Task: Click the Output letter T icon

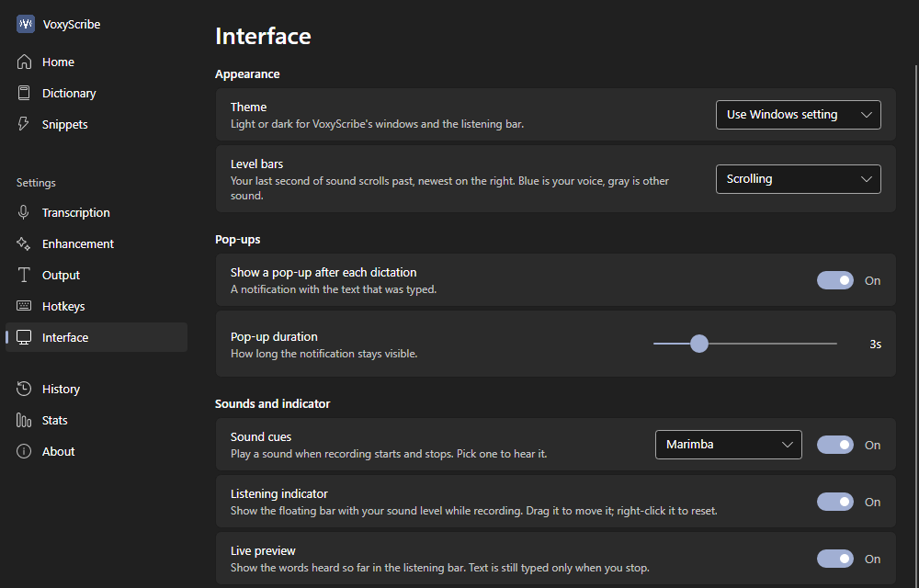Action: coord(24,275)
